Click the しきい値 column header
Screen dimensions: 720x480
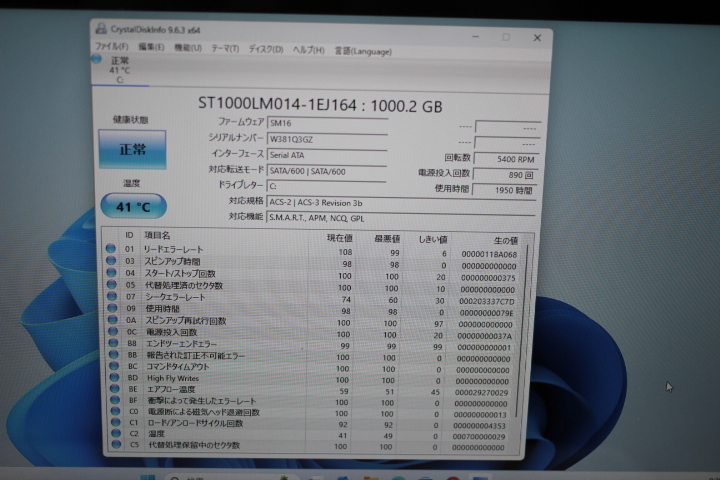(x=433, y=239)
